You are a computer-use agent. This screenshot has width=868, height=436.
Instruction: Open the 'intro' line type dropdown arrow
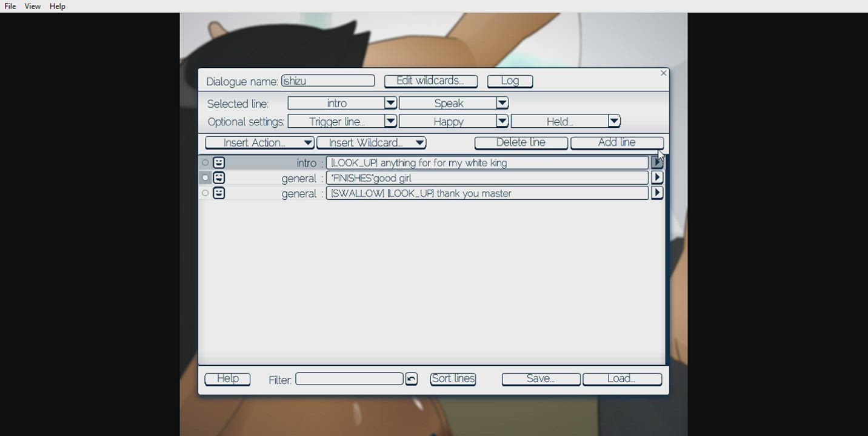coord(390,104)
